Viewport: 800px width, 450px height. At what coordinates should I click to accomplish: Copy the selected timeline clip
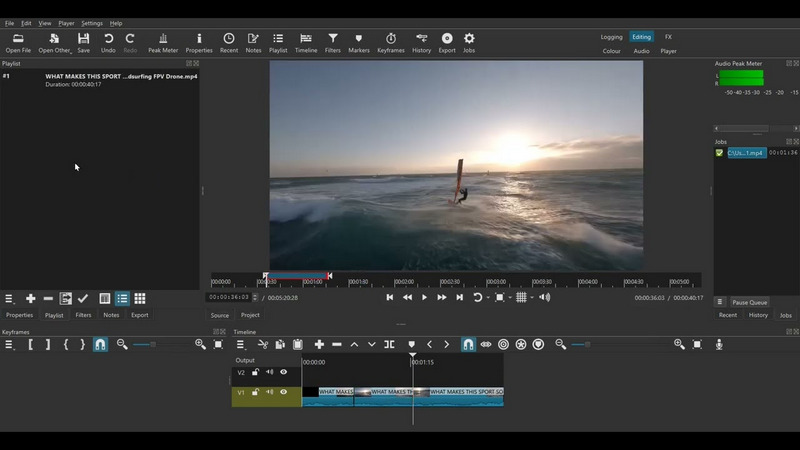click(280, 344)
